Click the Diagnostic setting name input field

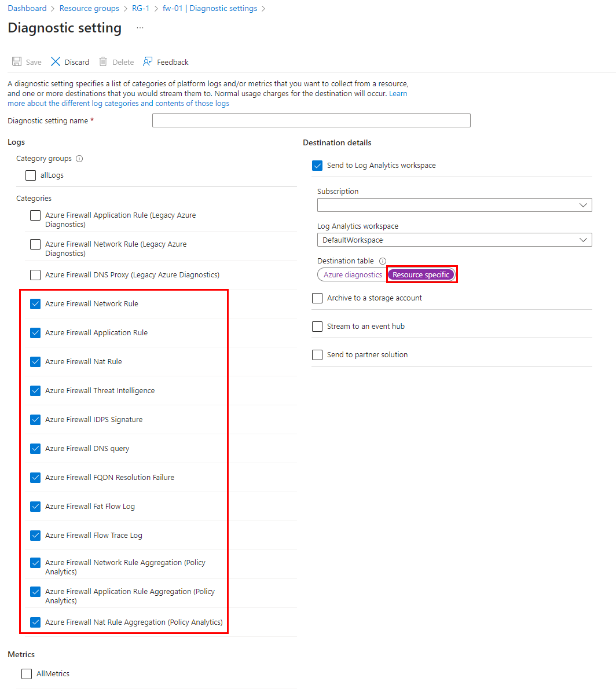pos(311,120)
